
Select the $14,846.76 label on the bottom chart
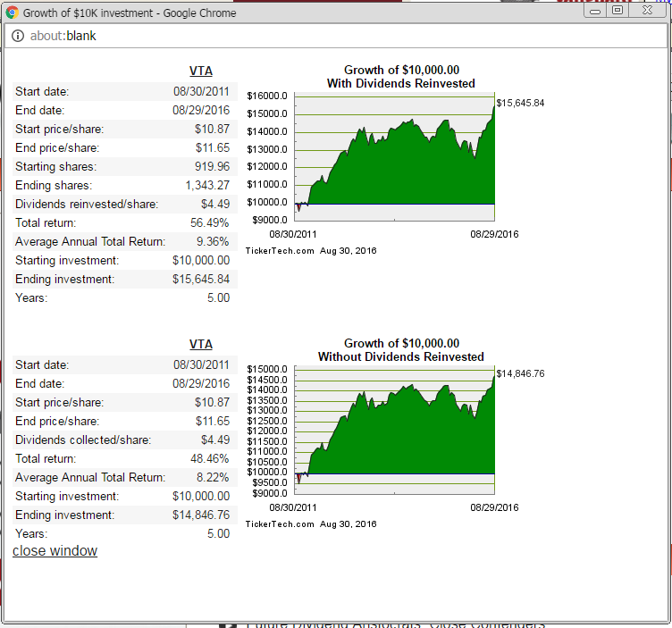[520, 374]
